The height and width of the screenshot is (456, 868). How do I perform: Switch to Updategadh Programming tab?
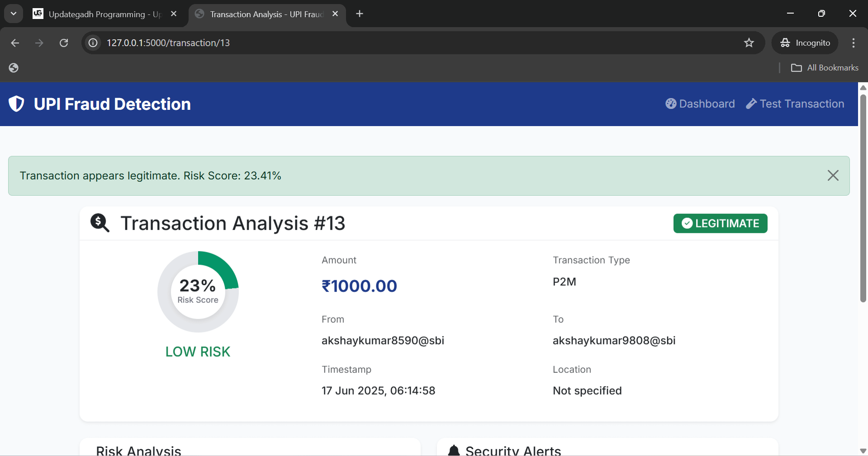coord(100,14)
